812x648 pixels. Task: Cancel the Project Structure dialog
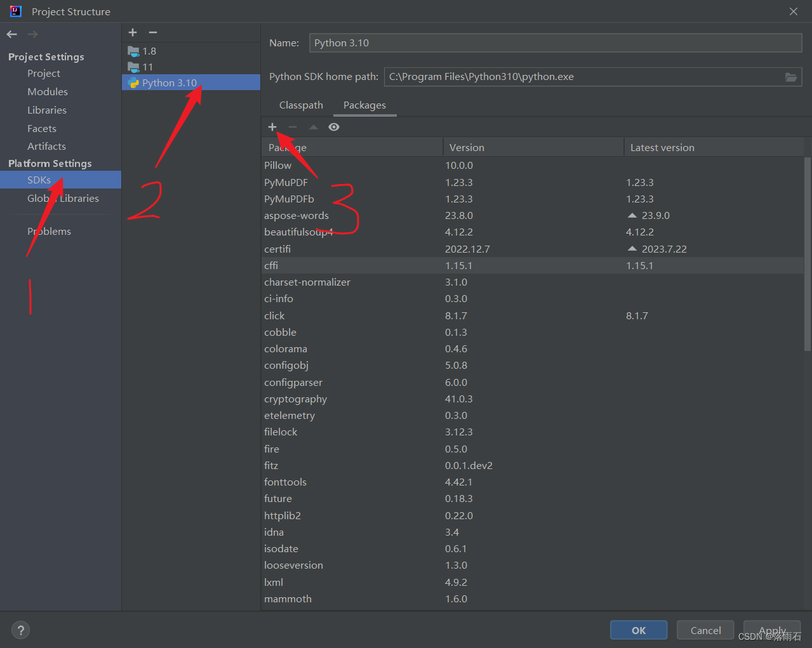pyautogui.click(x=705, y=630)
